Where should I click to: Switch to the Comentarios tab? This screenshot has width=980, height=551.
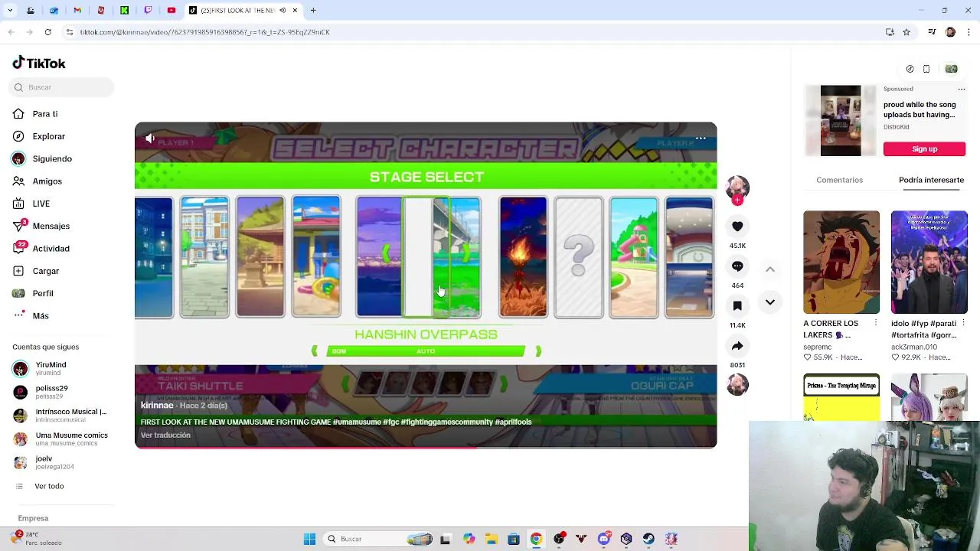click(x=839, y=180)
